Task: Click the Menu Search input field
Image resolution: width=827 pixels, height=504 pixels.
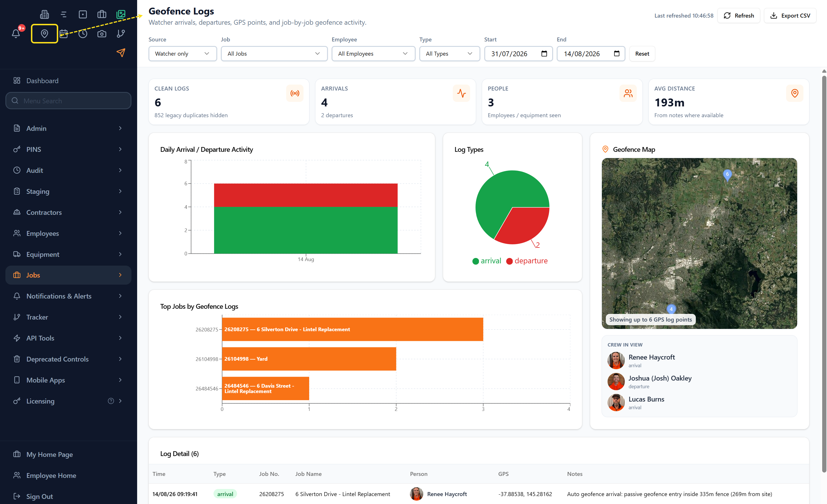Action: (68, 101)
